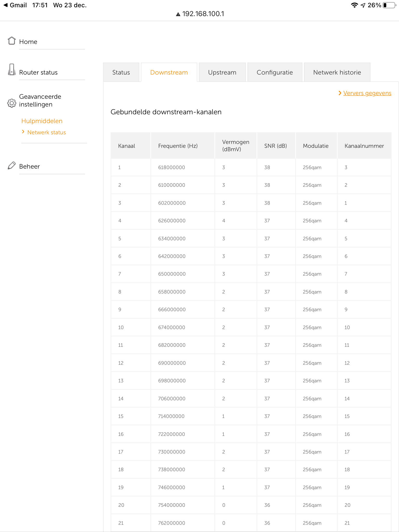
Task: Open the Netwerk status link
Action: pyautogui.click(x=46, y=132)
